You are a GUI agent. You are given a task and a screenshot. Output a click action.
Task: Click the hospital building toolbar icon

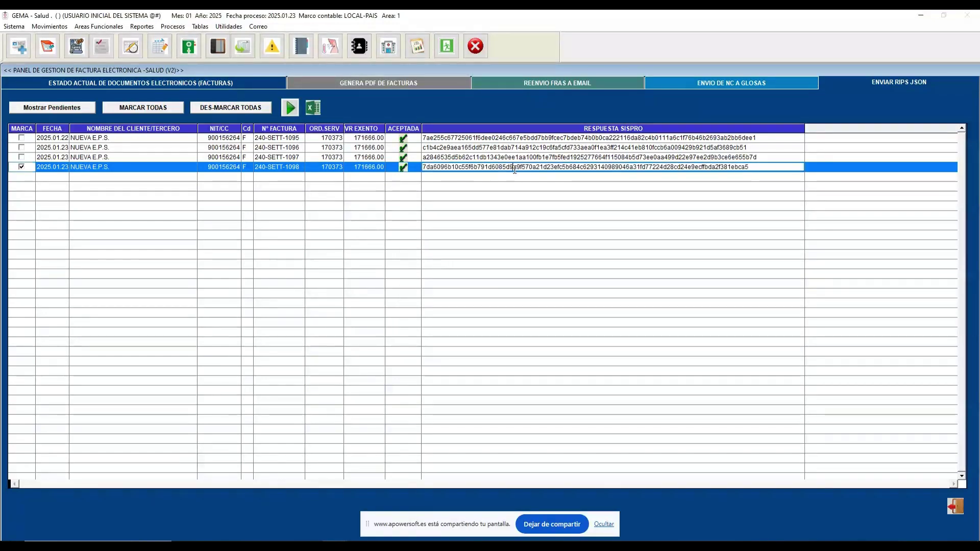[x=388, y=46]
